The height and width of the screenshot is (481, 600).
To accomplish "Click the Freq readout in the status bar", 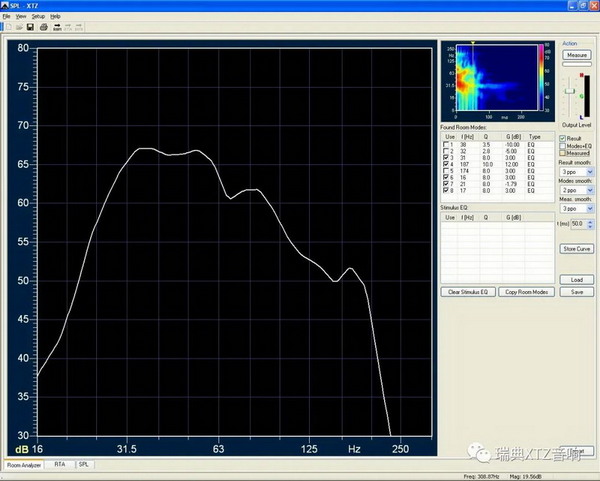I will 481,476.
